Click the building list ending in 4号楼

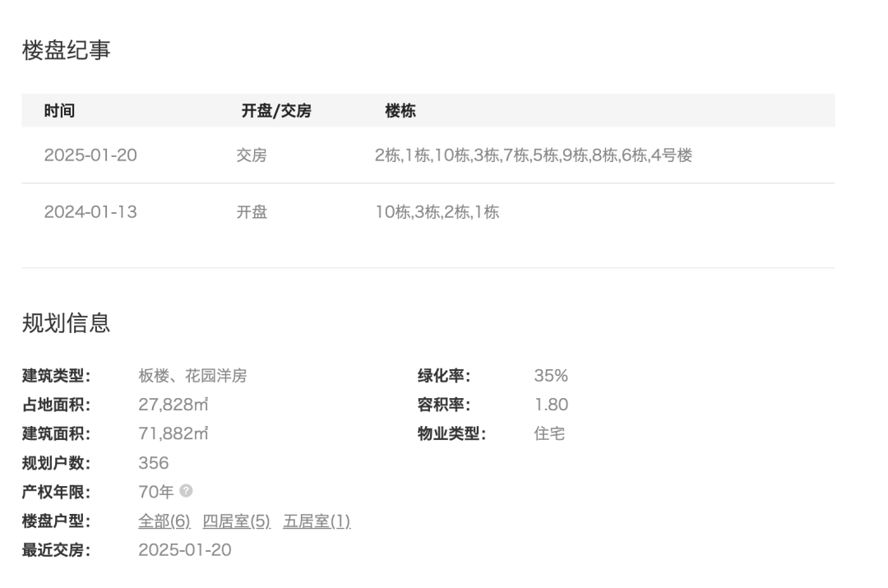pyautogui.click(x=533, y=155)
